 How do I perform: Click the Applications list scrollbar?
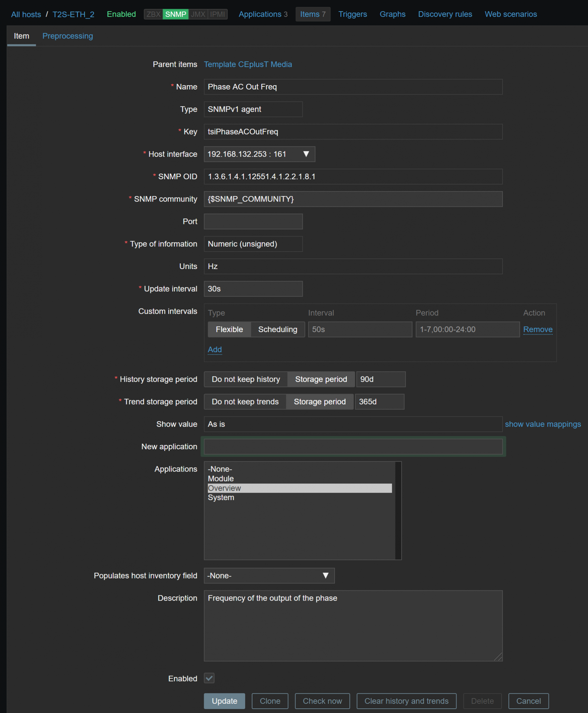[398, 510]
